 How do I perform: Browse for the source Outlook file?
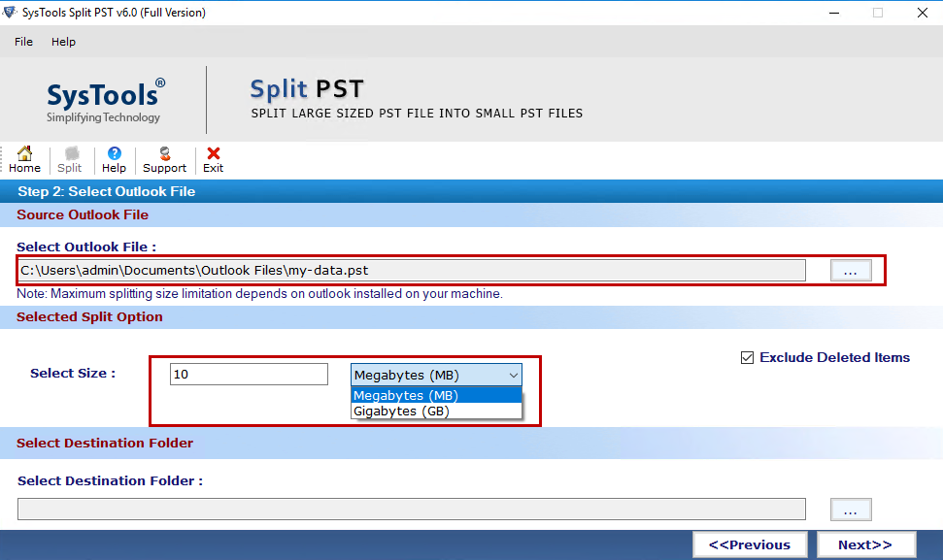click(x=851, y=271)
